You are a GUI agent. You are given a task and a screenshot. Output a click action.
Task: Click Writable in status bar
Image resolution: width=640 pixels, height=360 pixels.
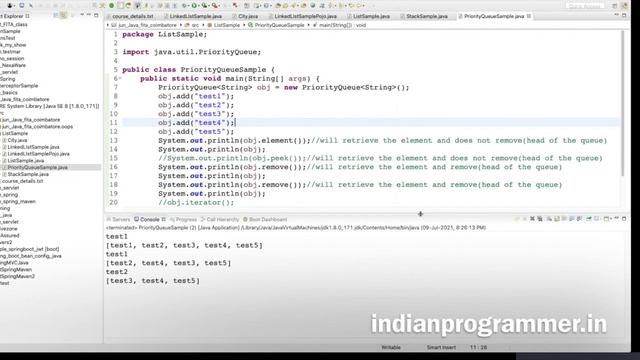[x=391, y=347]
